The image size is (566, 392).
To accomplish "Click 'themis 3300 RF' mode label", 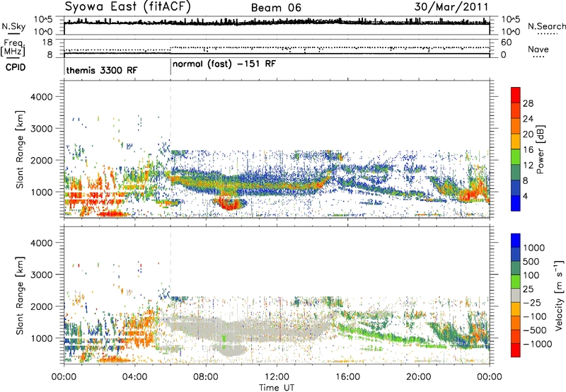I will pyautogui.click(x=102, y=70).
